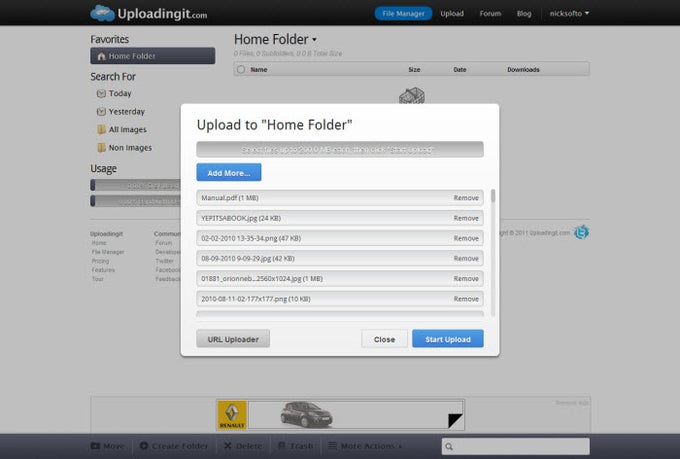
Task: Close the upload dialog via Close button
Action: 384,339
